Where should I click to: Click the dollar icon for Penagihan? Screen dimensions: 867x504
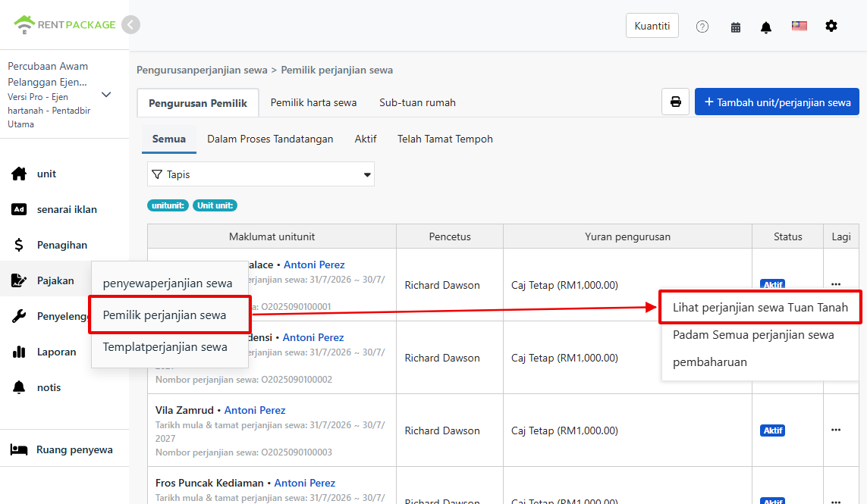pos(19,245)
